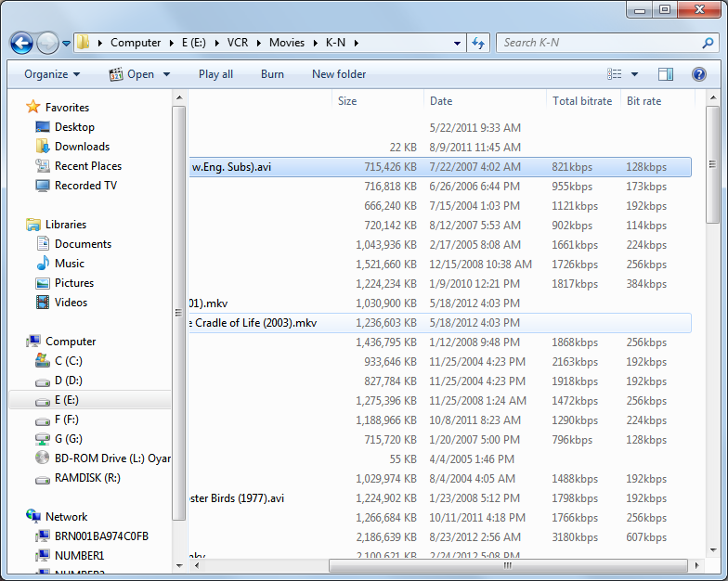Image resolution: width=728 pixels, height=581 pixels.
Task: Open the More options view dropdown arrow
Action: click(x=634, y=74)
